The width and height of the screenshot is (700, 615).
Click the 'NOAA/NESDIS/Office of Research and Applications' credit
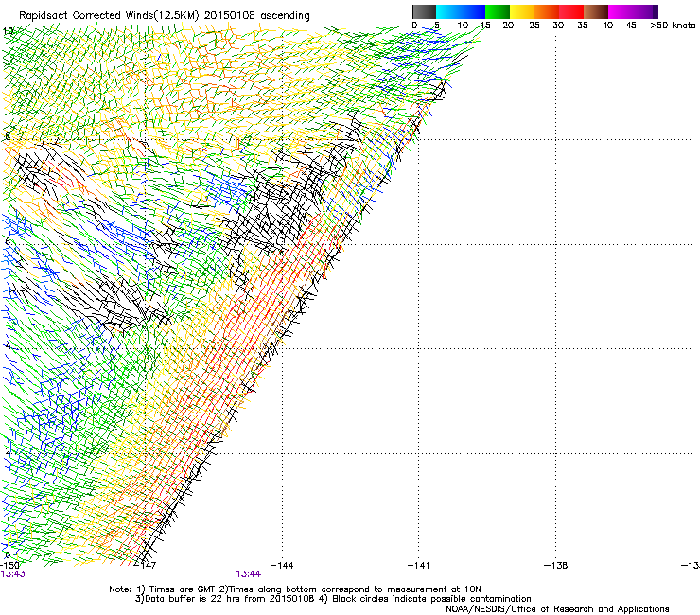557,609
